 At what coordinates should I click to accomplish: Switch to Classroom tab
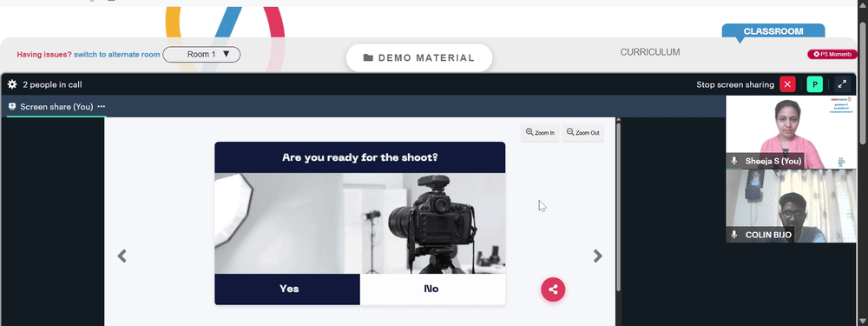[773, 31]
